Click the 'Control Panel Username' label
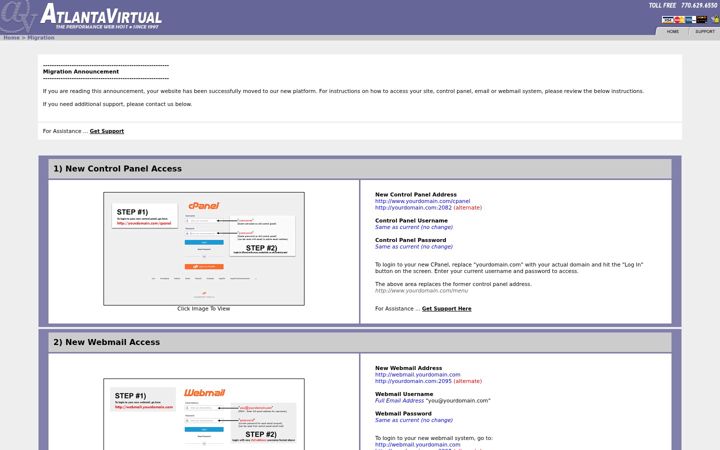 [x=411, y=220]
